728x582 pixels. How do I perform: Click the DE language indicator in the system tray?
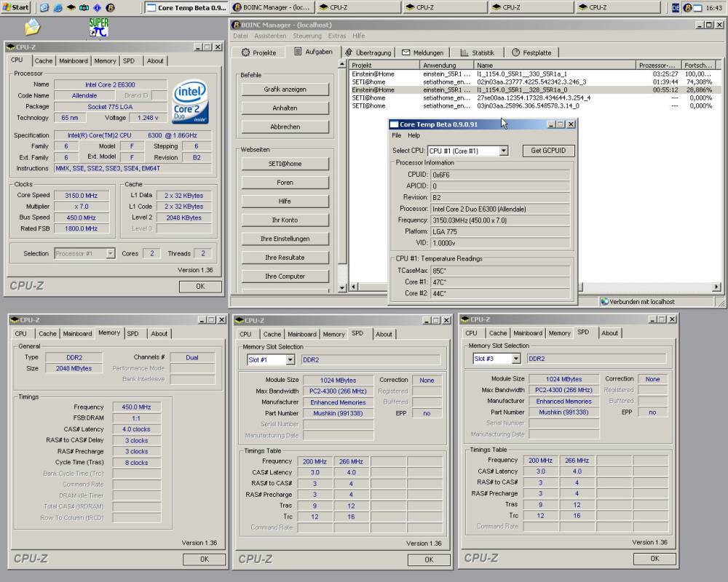tap(676, 7)
